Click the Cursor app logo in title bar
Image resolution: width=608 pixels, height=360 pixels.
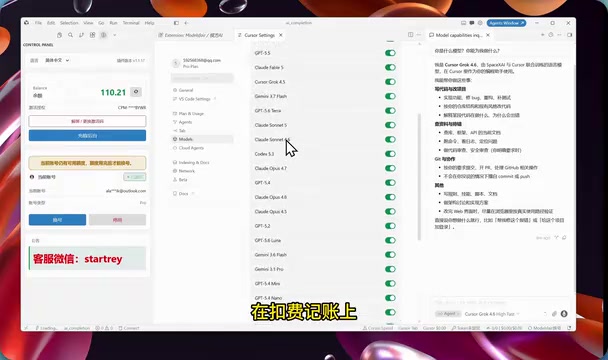26,23
